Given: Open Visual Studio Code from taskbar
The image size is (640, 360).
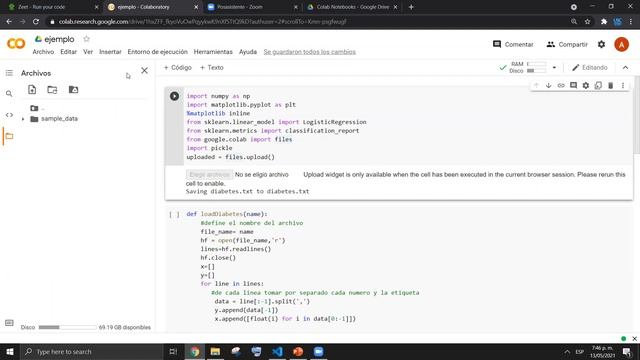Looking at the screenshot, I should 277,351.
